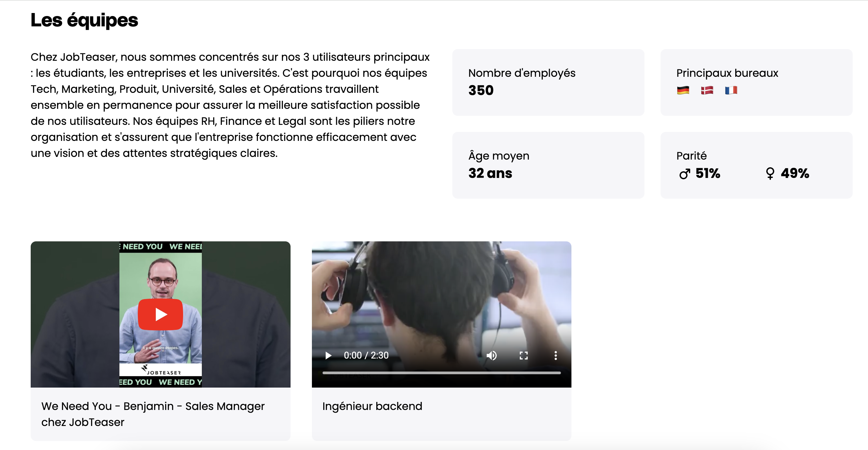Click the male symbol icon
Viewport: 868px width, 450px height.
[684, 174]
